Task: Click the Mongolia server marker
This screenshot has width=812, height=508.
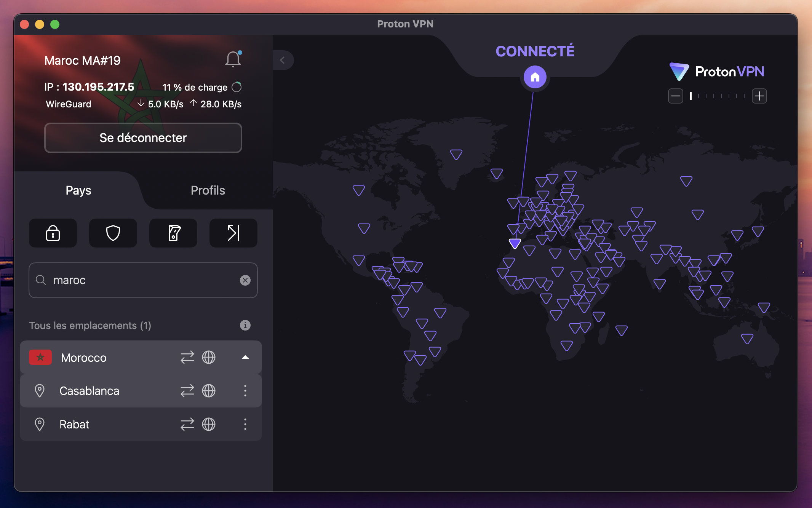Action: [x=698, y=214]
